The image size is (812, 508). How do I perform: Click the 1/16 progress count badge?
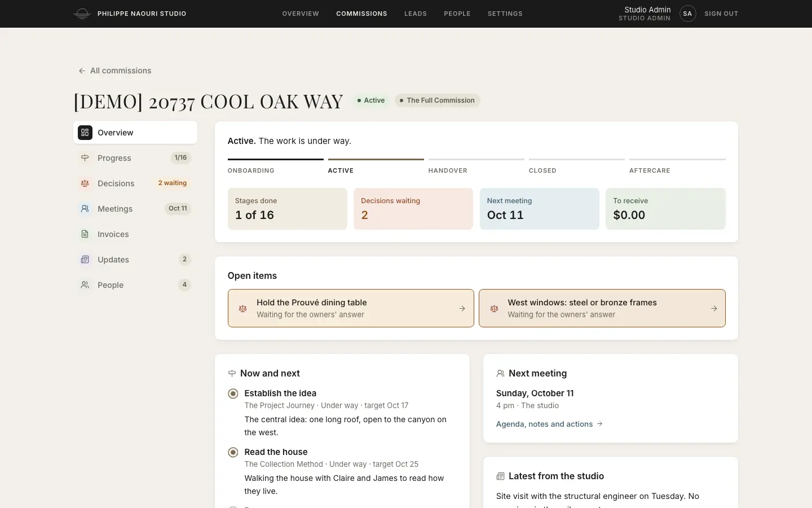tap(180, 158)
